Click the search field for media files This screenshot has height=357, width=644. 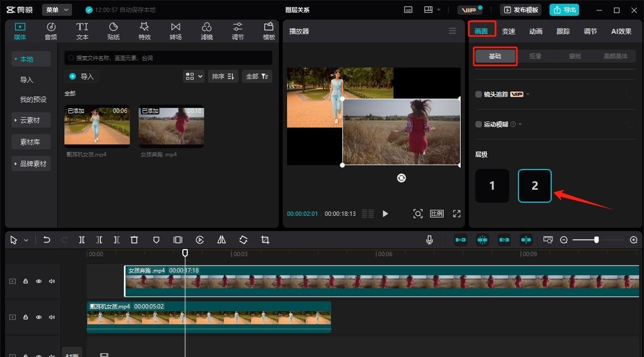(x=169, y=58)
